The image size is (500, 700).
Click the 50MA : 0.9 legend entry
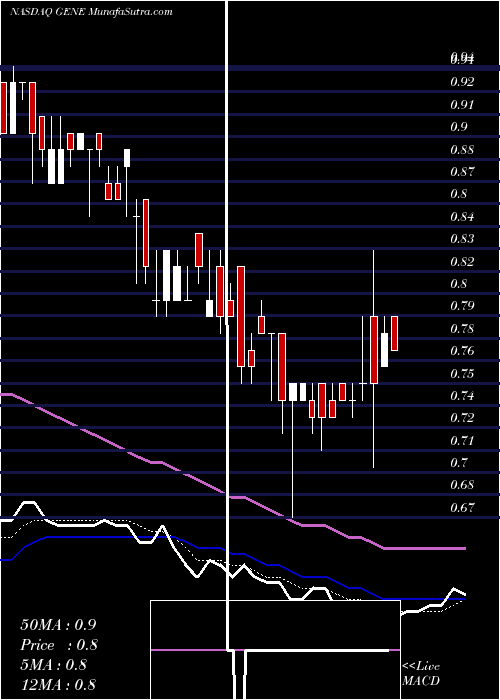(x=58, y=625)
